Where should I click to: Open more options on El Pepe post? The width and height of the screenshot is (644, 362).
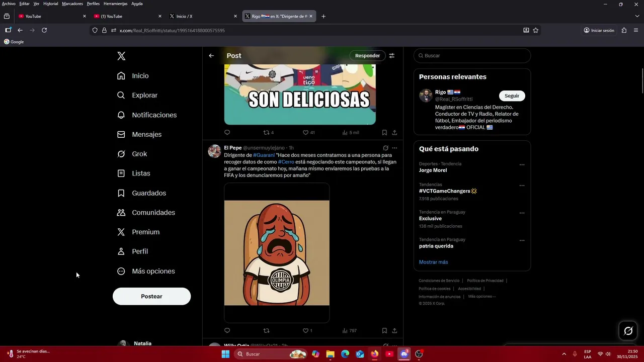[x=394, y=148]
